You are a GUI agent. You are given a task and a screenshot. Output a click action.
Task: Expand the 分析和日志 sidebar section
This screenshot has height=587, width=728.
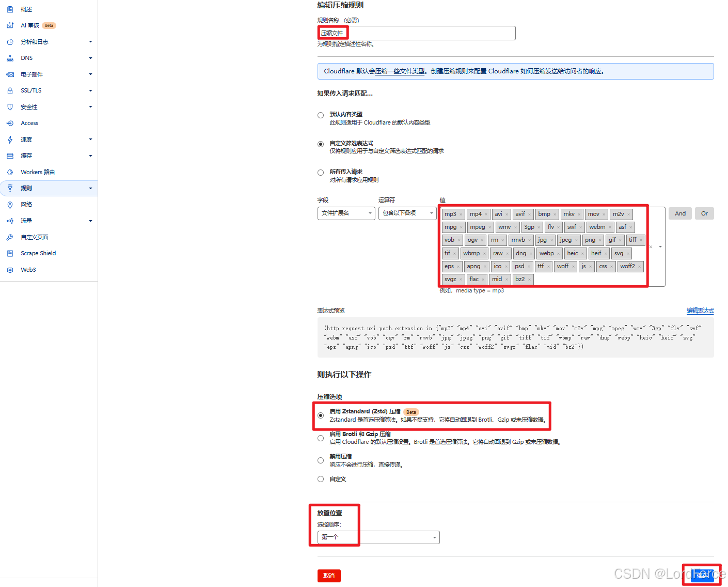pos(90,42)
